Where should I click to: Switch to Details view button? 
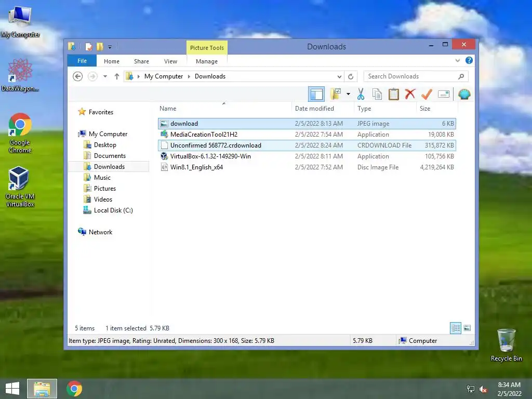[x=455, y=328]
